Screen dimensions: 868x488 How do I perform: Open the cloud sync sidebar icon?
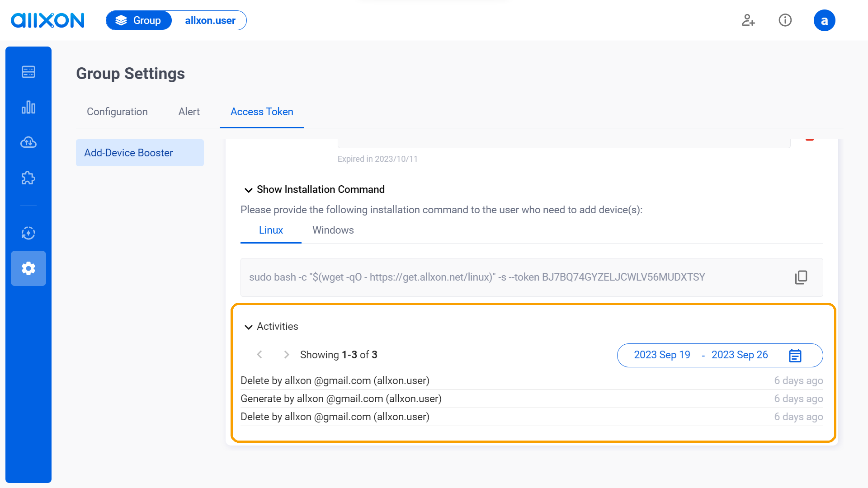[28, 142]
